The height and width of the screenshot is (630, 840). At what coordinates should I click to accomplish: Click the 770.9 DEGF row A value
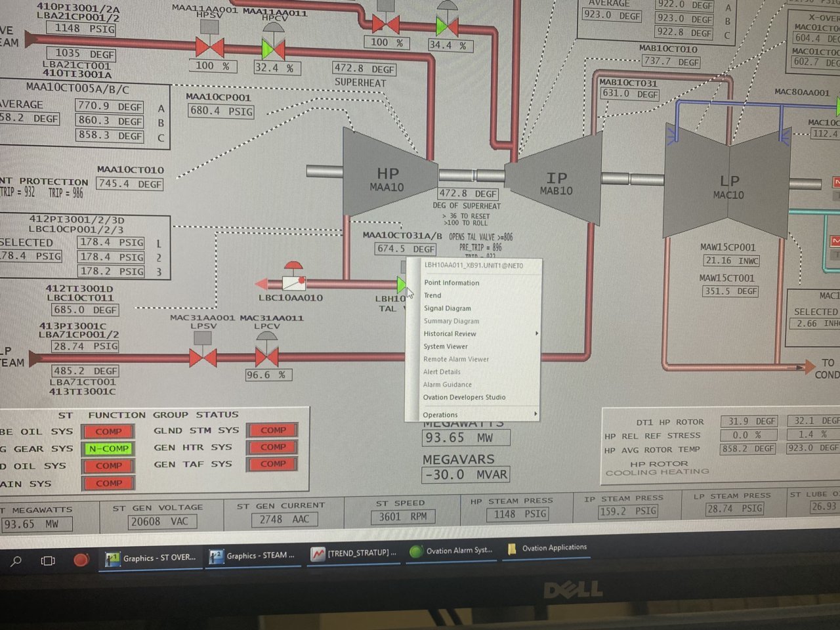point(110,106)
